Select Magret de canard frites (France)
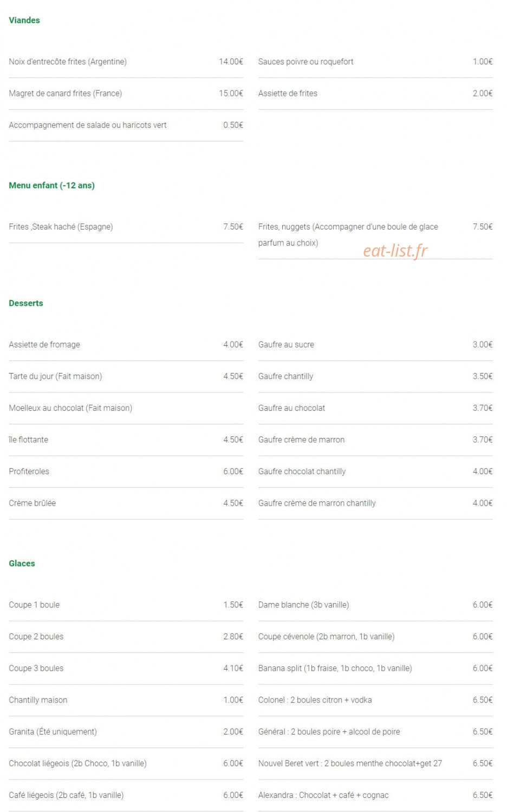 click(65, 93)
